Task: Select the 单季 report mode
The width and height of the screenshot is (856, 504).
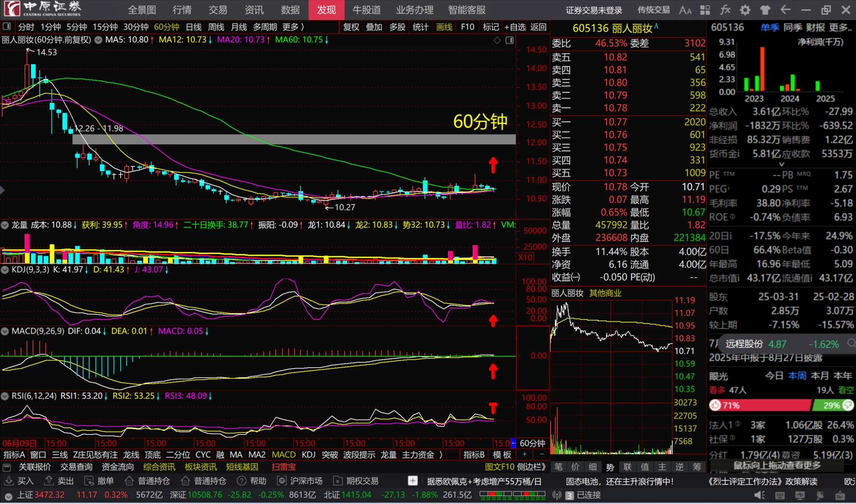Action: pyautogui.click(x=770, y=28)
